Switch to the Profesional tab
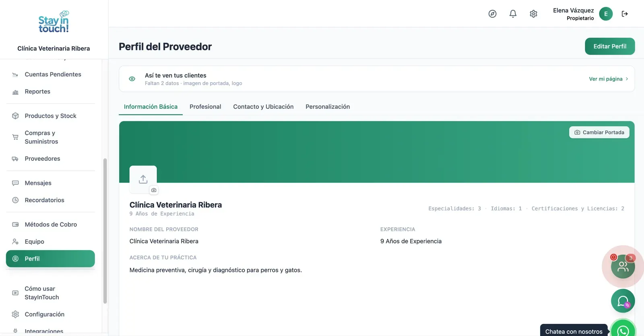This screenshot has width=644, height=336. pos(205,107)
